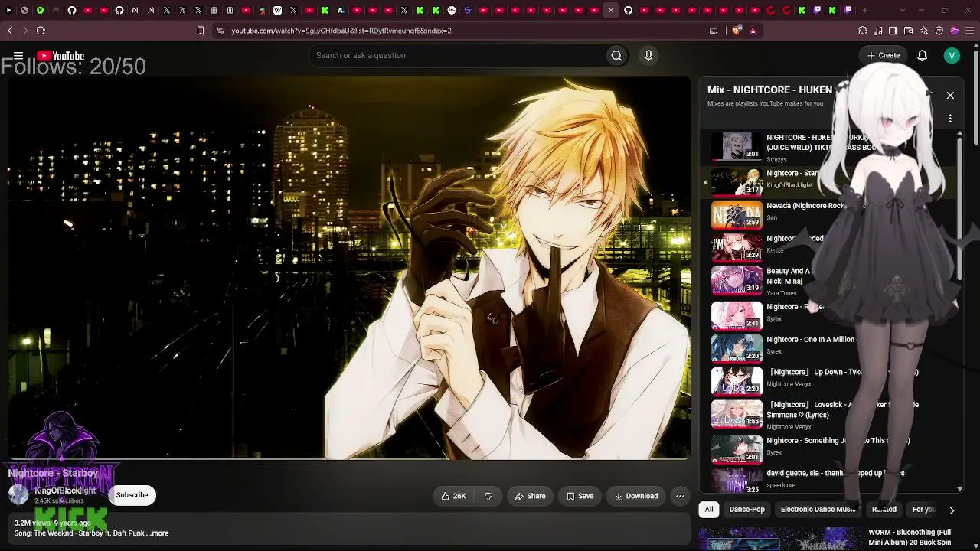This screenshot has width=980, height=551.
Task: Dislike the Nightcore Starboy video
Action: [488, 496]
